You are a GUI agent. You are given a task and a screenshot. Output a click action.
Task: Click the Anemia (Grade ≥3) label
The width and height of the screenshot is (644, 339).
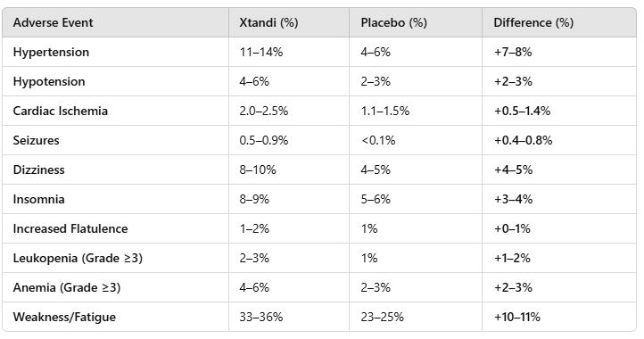point(67,287)
